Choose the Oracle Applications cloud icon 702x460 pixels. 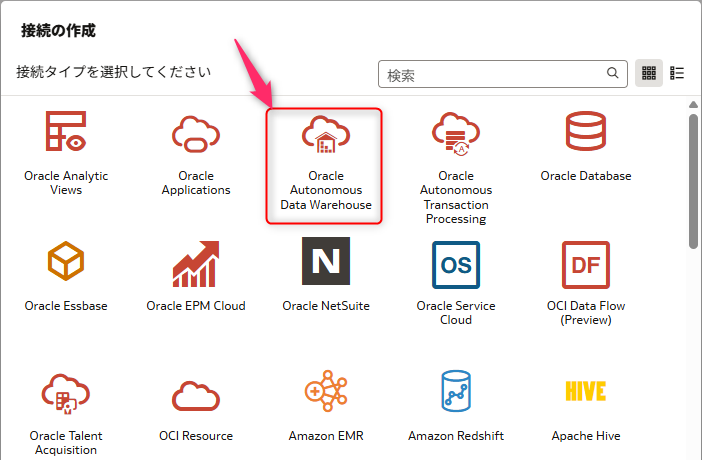[x=196, y=134]
